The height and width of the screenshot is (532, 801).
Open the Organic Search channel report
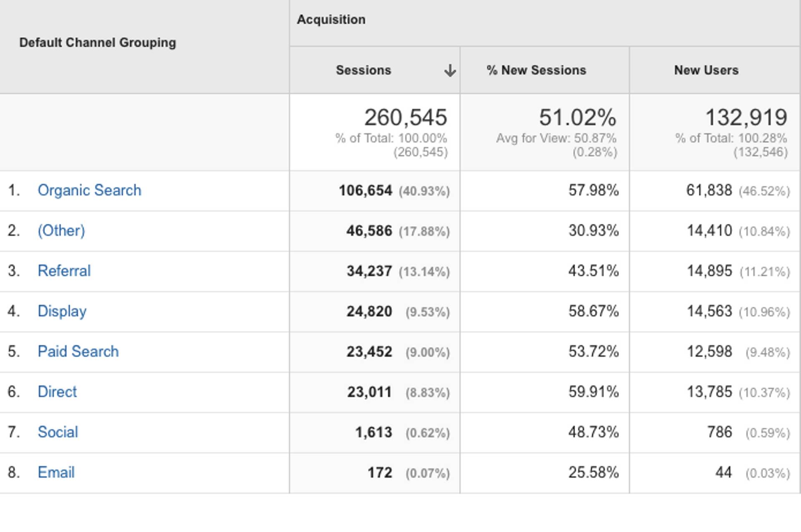pos(90,190)
